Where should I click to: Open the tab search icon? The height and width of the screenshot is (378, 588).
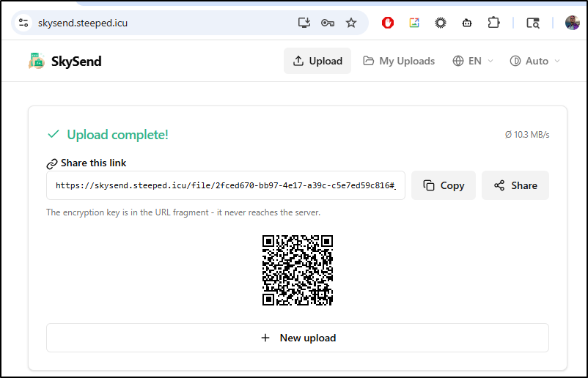coord(533,23)
